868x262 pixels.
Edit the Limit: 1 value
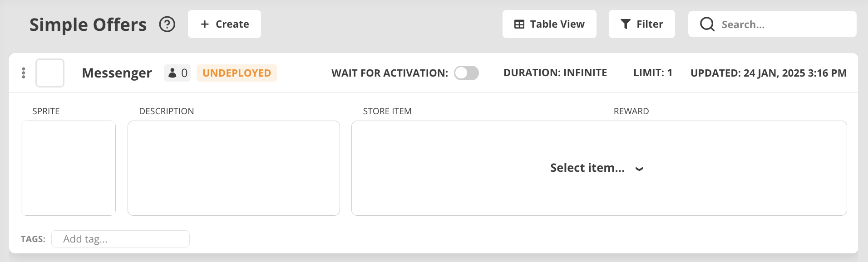652,73
